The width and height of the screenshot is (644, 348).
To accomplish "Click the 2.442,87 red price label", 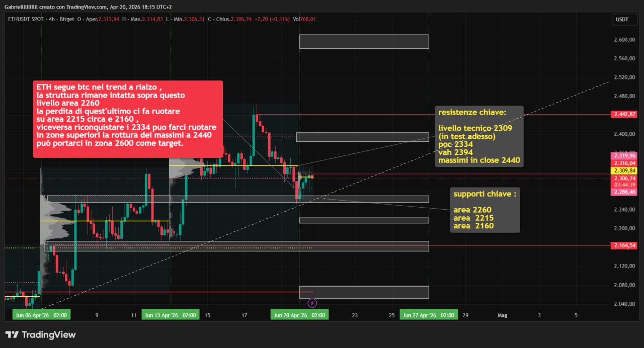I will coord(625,114).
